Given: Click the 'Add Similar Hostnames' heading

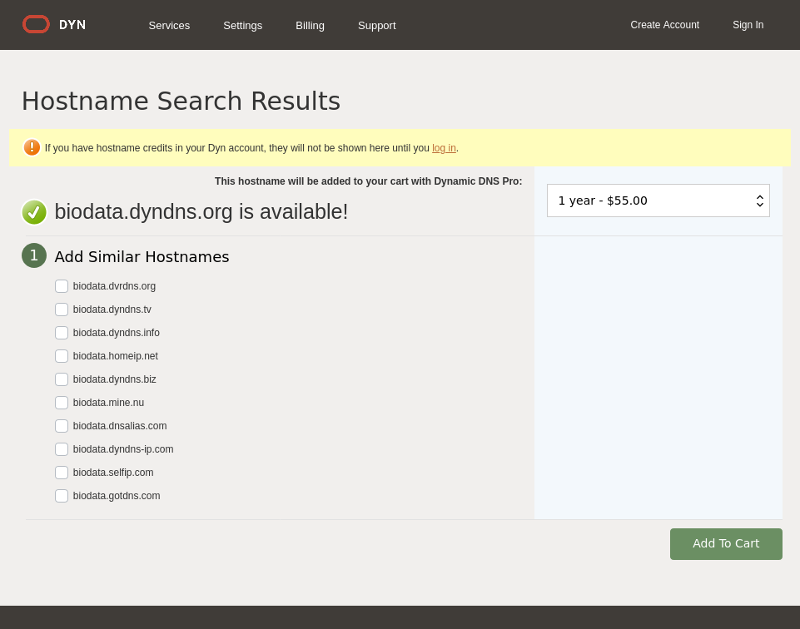Looking at the screenshot, I should click(142, 257).
